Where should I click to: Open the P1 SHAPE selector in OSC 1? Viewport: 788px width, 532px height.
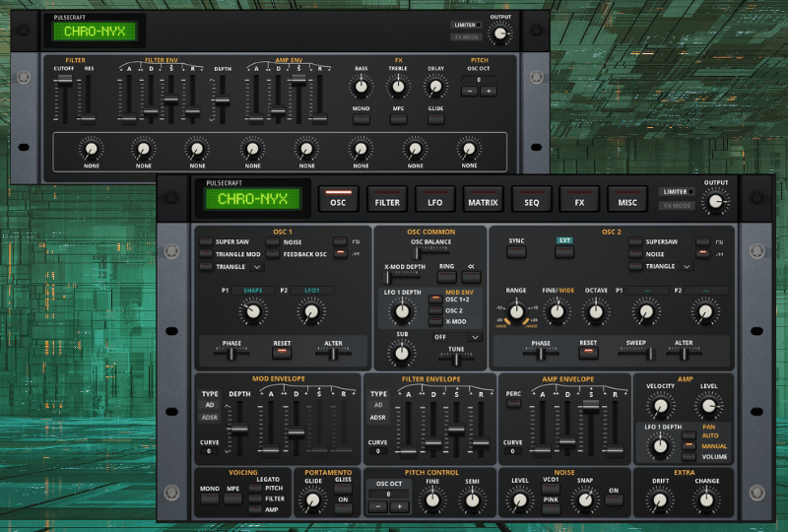coord(253,290)
